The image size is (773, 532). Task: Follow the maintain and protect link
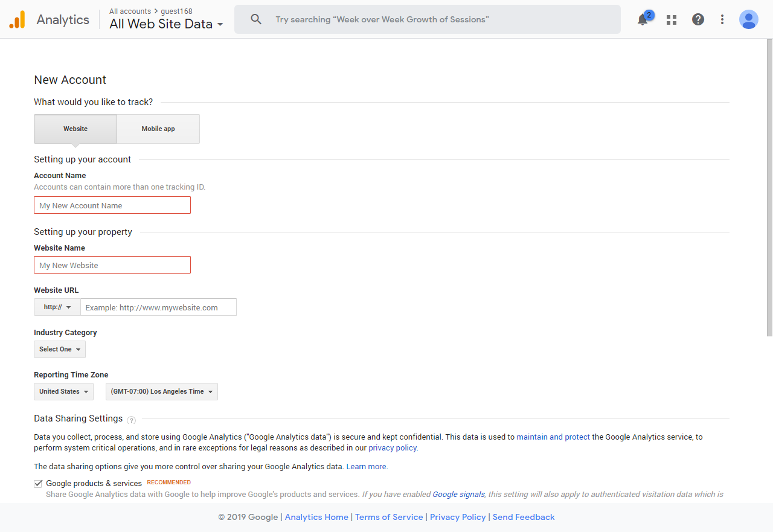pyautogui.click(x=553, y=437)
